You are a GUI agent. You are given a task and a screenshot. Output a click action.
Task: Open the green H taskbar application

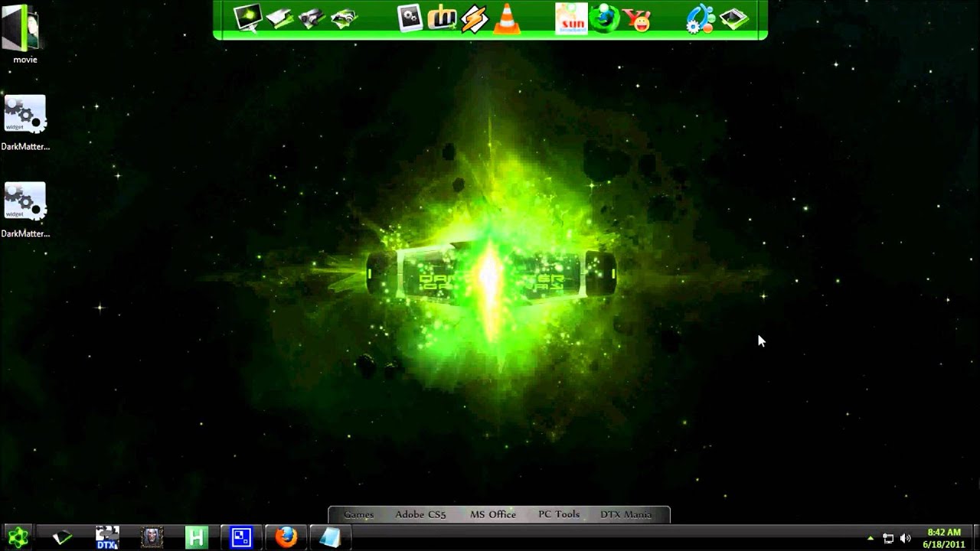point(197,537)
